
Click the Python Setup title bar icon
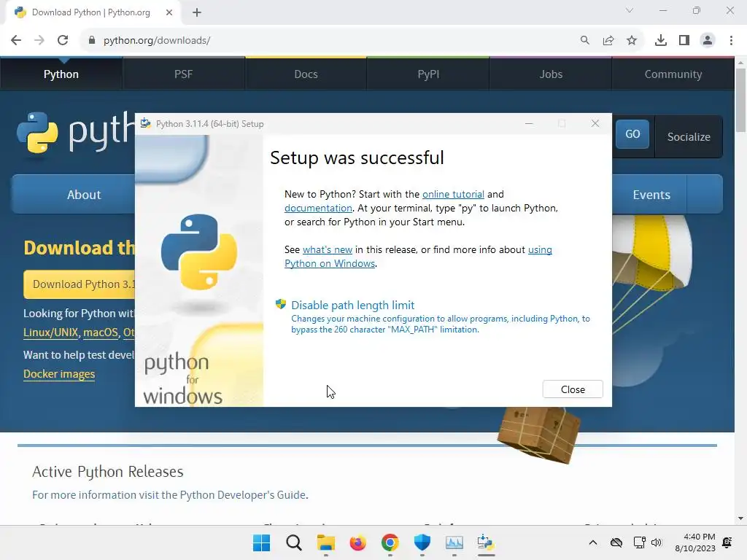coord(146,124)
